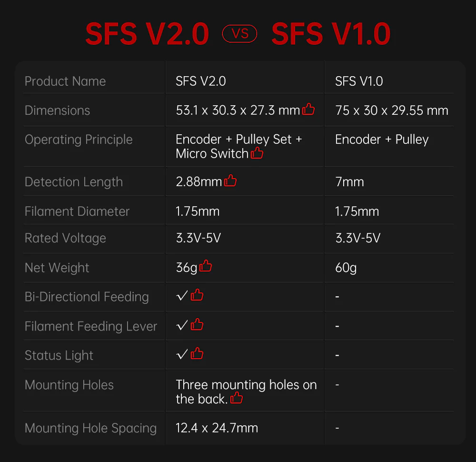The image size is (476, 462).
Task: Click the Mounting Hole Spacing label
Action: click(90, 428)
